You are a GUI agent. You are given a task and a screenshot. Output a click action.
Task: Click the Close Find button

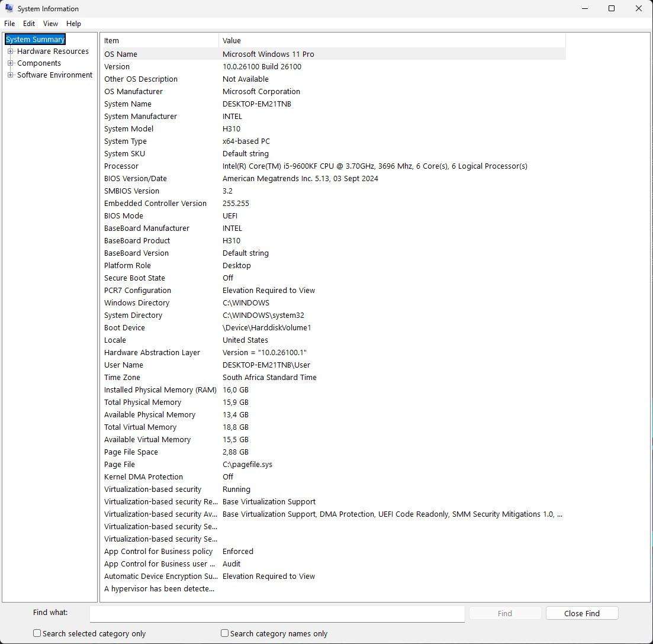(581, 613)
